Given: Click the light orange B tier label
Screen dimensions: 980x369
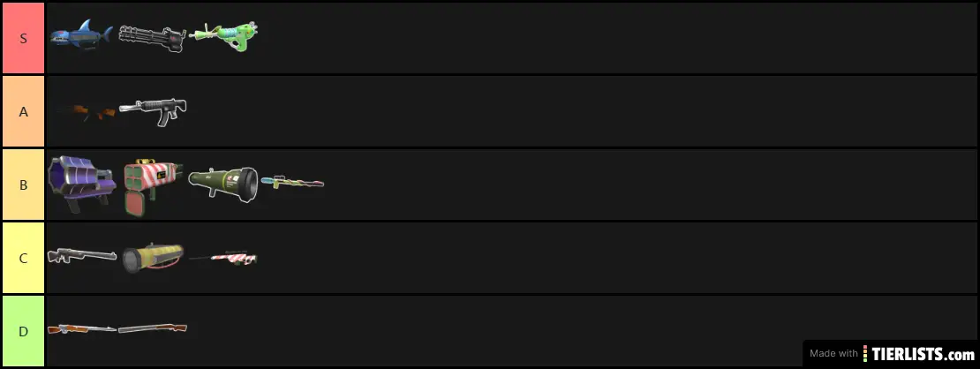Looking at the screenshot, I should pos(23,184).
